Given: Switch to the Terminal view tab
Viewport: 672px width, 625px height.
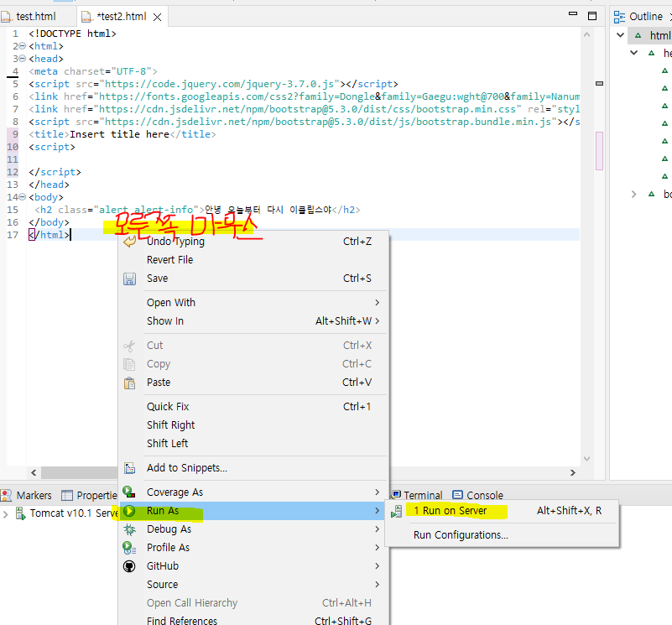Looking at the screenshot, I should coord(417,496).
